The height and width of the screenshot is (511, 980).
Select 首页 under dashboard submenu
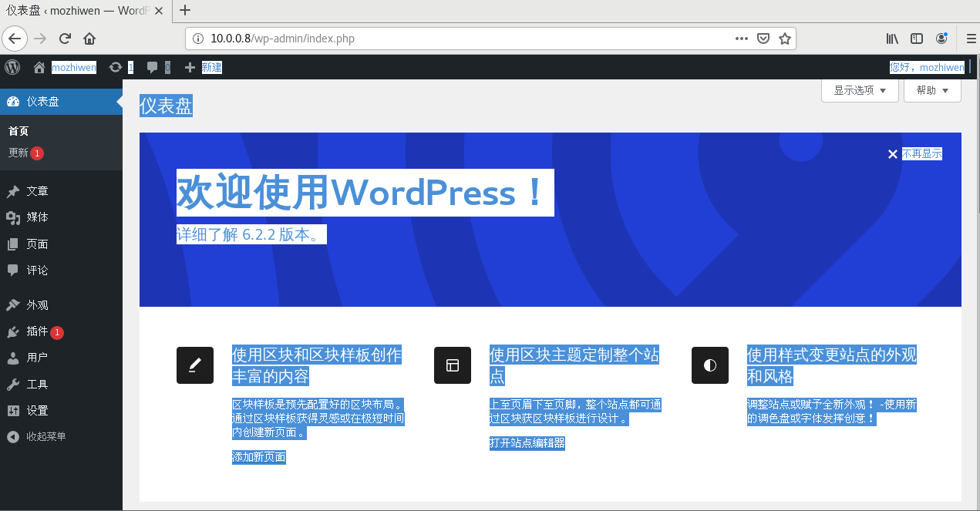pyautogui.click(x=19, y=131)
